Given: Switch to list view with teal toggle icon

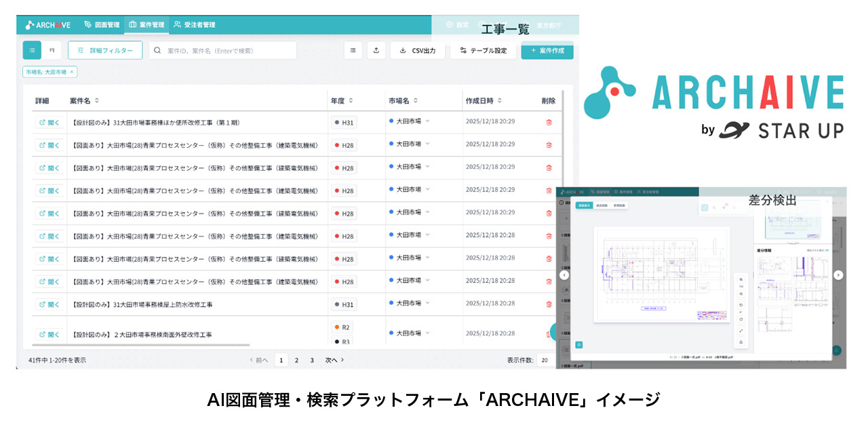Looking at the screenshot, I should pyautogui.click(x=32, y=50).
